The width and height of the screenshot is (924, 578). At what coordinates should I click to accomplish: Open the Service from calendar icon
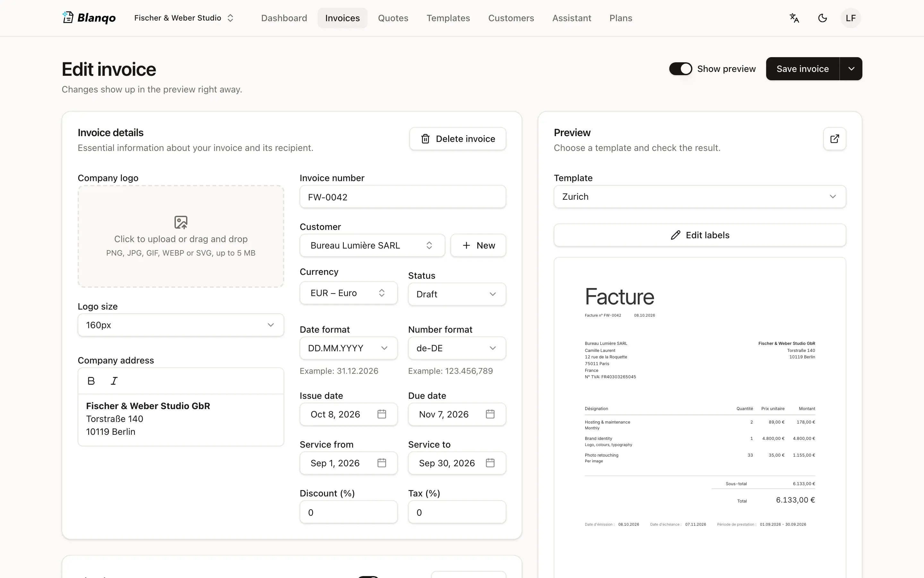[382, 463]
